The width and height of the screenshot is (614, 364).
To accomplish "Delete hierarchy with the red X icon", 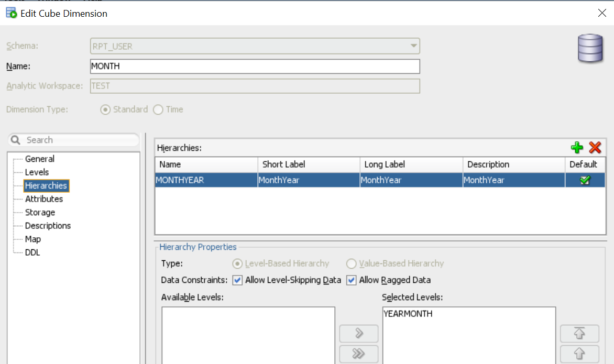I will 595,148.
